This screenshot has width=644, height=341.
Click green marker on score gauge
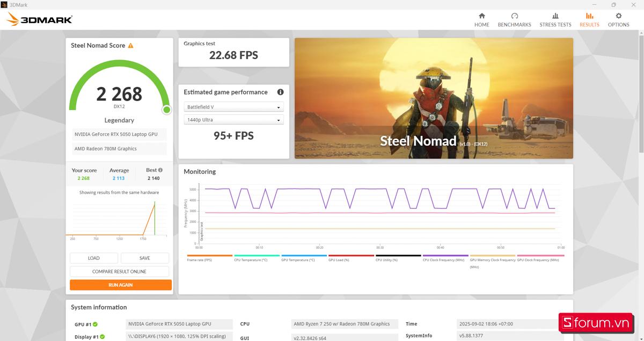[167, 110]
